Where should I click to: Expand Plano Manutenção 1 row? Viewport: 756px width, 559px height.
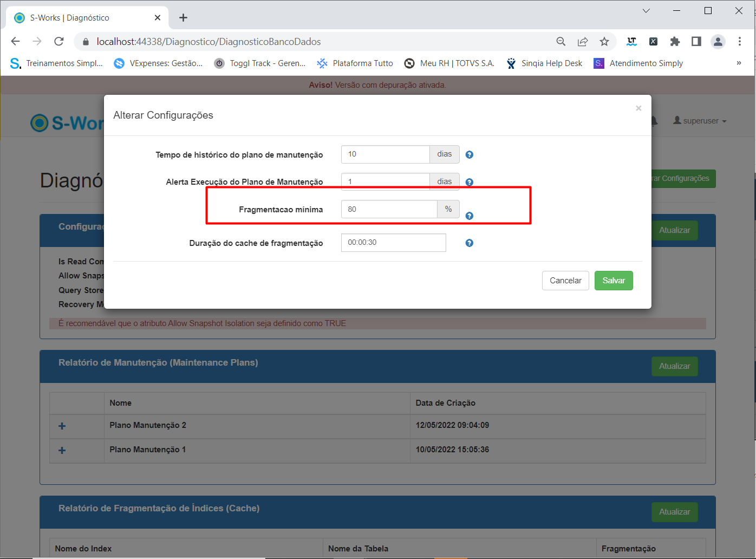tap(62, 451)
